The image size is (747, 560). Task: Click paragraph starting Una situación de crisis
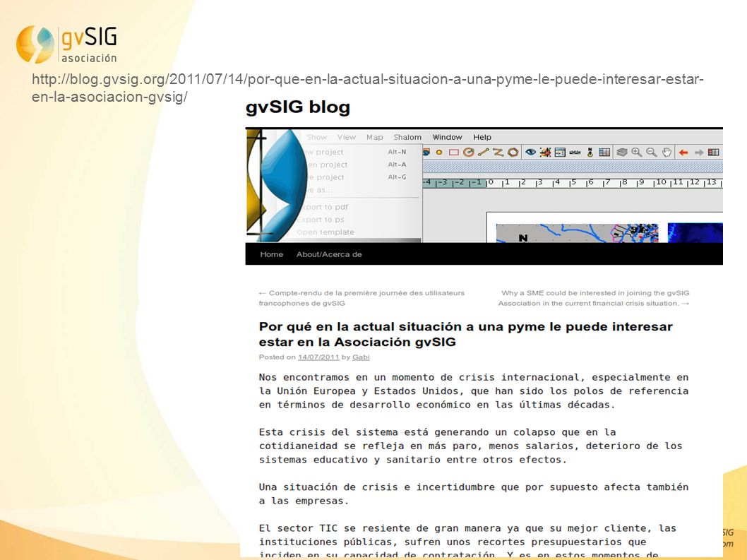point(474,494)
